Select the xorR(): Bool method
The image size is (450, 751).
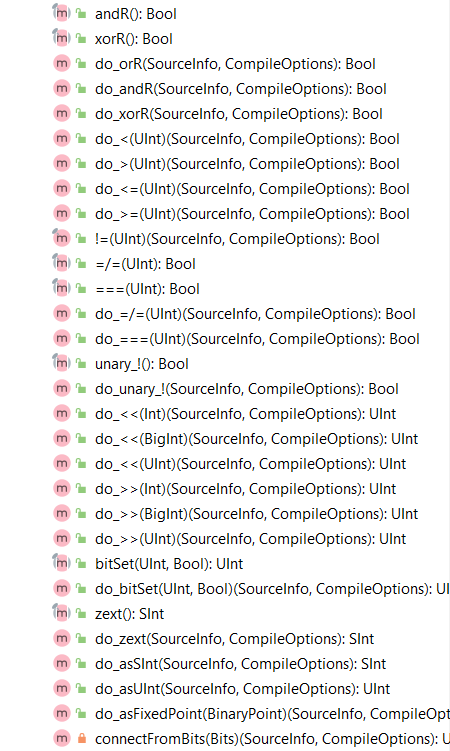tap(134, 39)
